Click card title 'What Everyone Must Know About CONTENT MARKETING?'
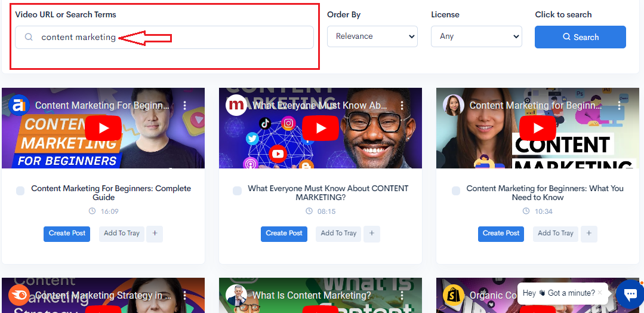The width and height of the screenshot is (644, 313). pyautogui.click(x=328, y=193)
